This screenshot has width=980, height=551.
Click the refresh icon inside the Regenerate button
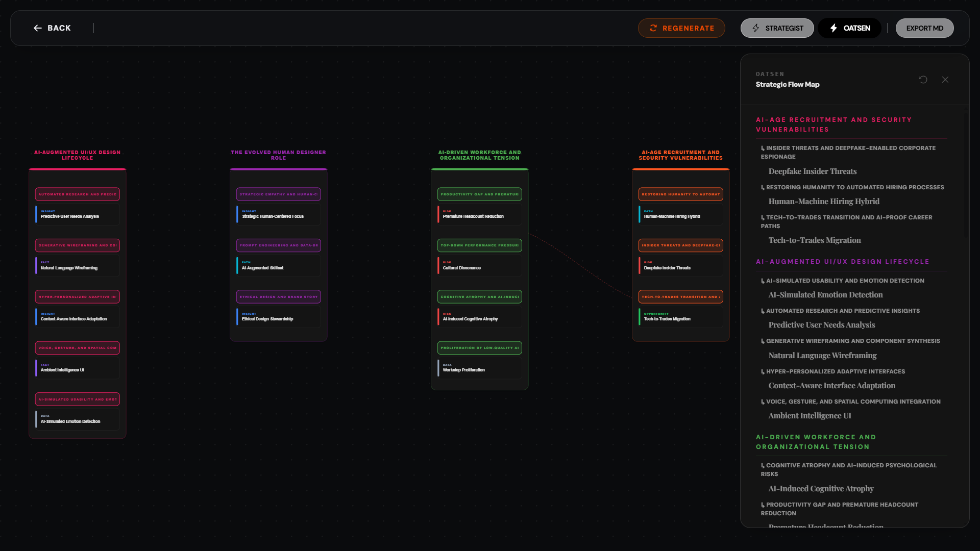point(653,28)
